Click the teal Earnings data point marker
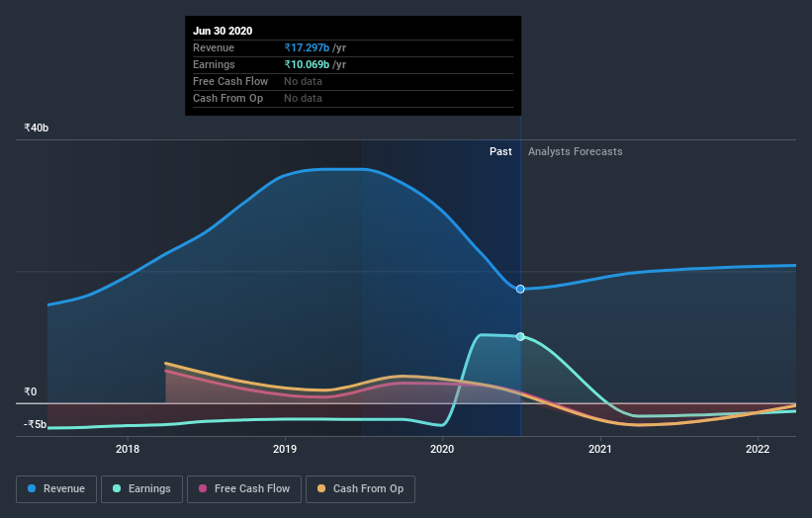Viewport: 812px width, 518px height. [520, 337]
